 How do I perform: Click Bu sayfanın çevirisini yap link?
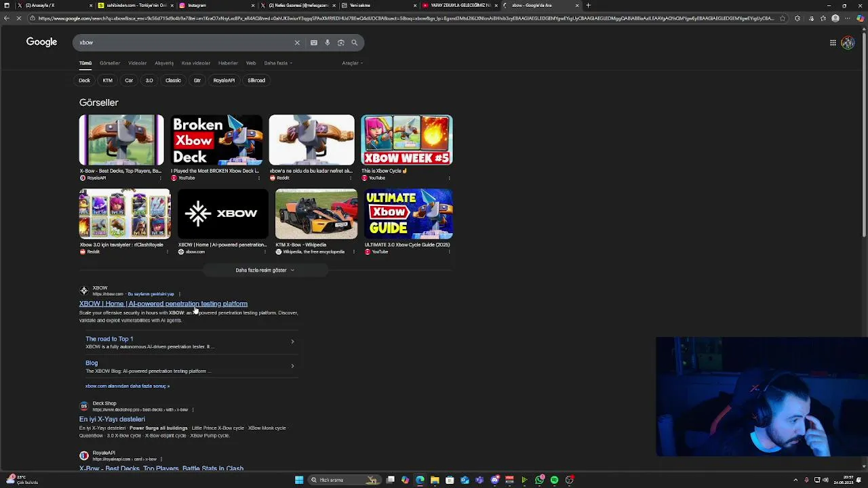[151, 294]
